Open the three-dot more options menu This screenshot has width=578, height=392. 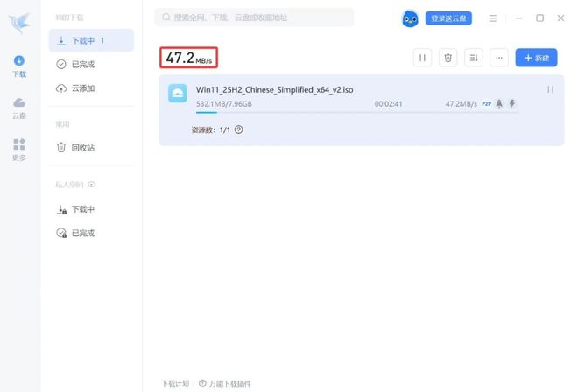coord(499,58)
